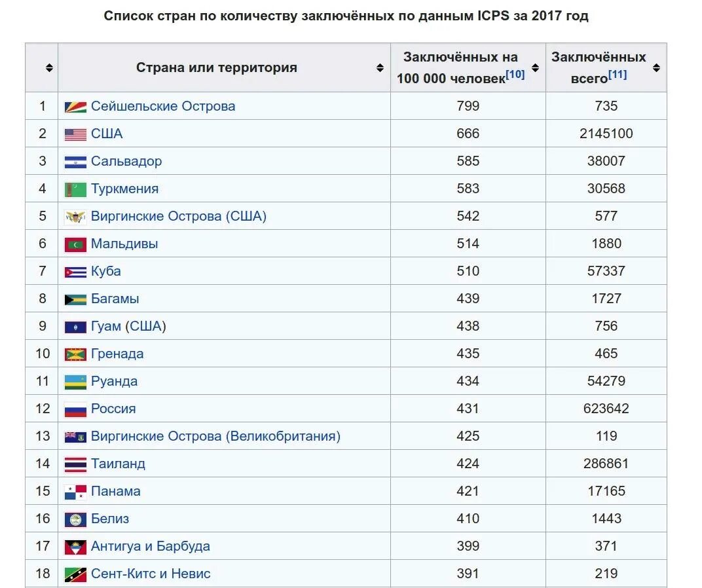Image resolution: width=702 pixels, height=588 pixels.
Task: Click the USA flag icon
Action: [x=75, y=134]
